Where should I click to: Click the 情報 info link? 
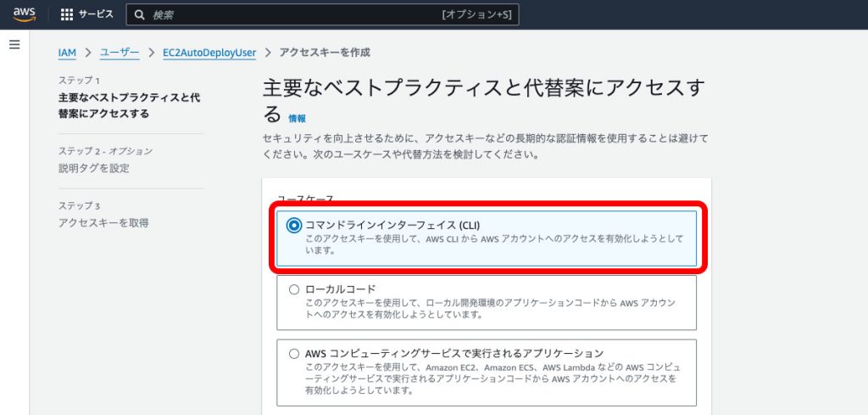pos(297,118)
